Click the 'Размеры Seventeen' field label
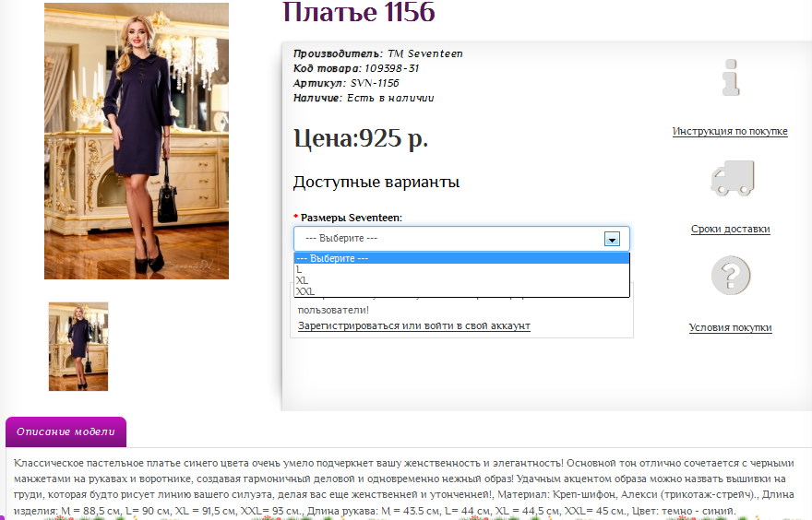812x520 pixels. [x=351, y=218]
